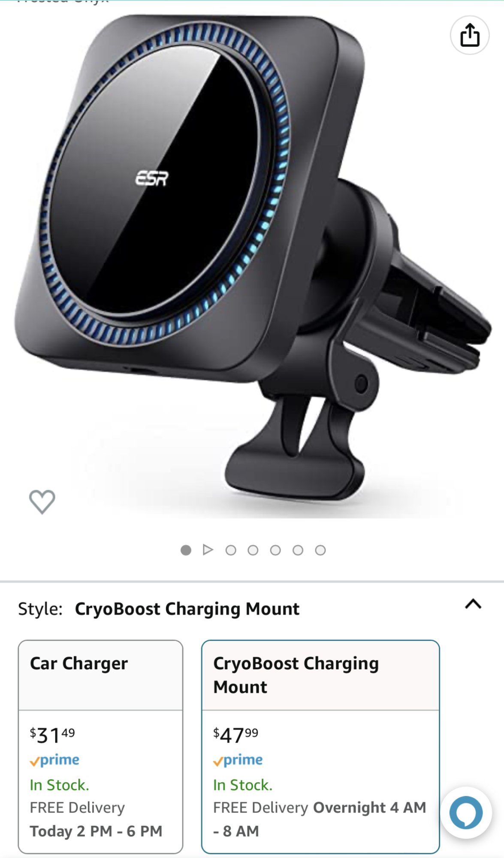Add item to wishlist with heart icon
The width and height of the screenshot is (504, 858).
click(x=42, y=502)
